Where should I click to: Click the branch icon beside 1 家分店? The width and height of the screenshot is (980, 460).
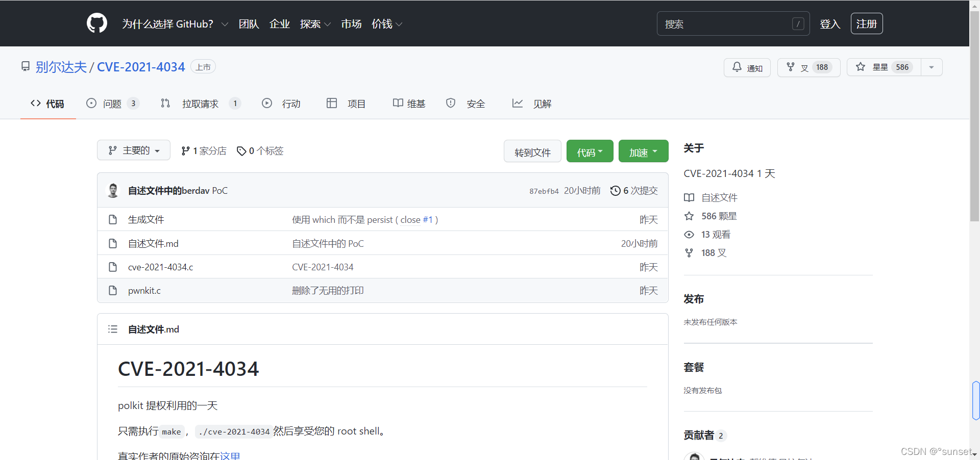pos(186,151)
